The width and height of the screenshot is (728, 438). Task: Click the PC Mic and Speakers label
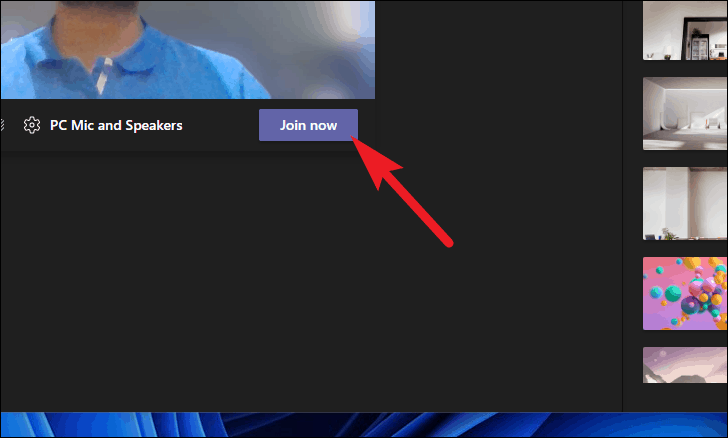(116, 125)
